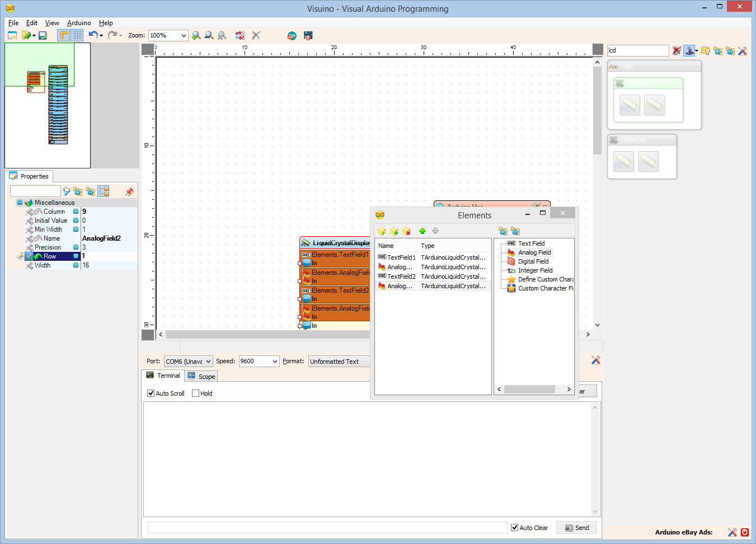
Task: Click collapse-all icon in Elements window
Action: (x=515, y=231)
